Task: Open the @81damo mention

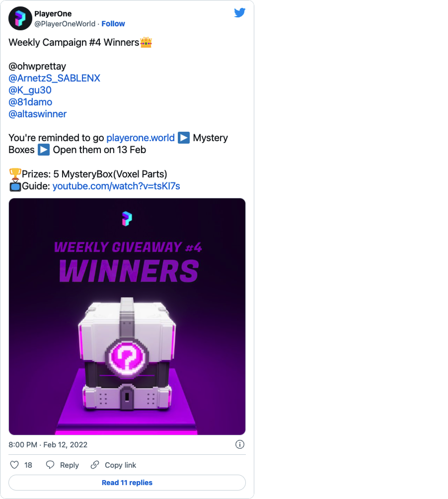Action: click(30, 102)
